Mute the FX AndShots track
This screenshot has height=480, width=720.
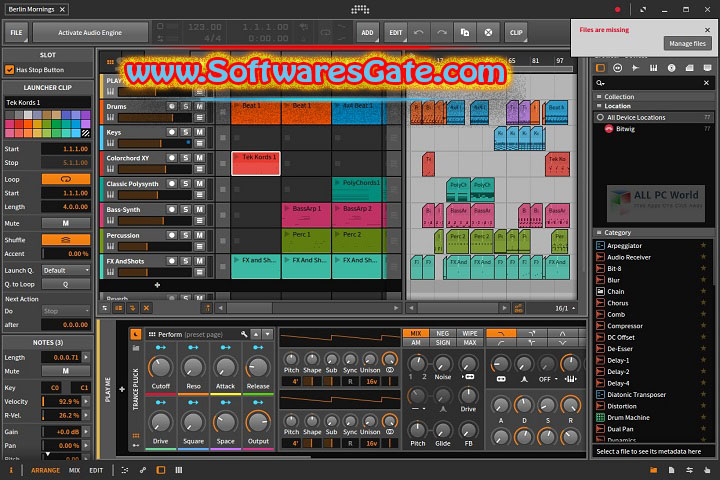coord(199,260)
